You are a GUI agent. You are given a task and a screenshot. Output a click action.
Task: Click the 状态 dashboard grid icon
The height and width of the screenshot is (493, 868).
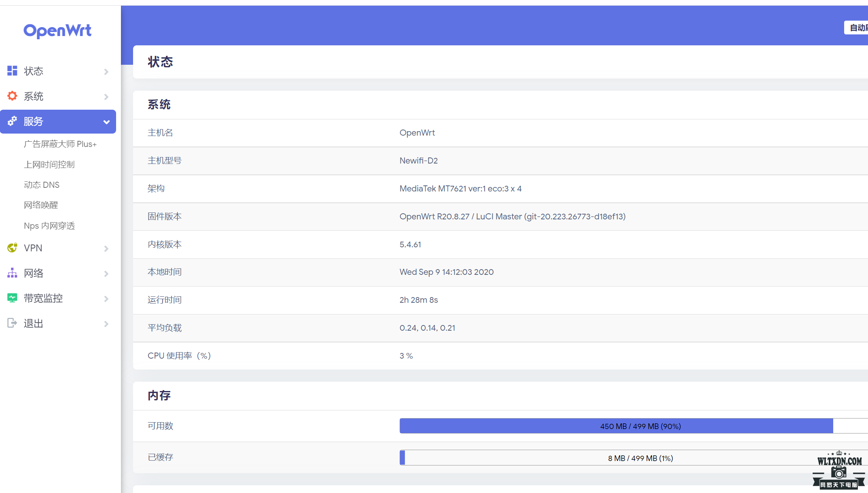tap(12, 71)
